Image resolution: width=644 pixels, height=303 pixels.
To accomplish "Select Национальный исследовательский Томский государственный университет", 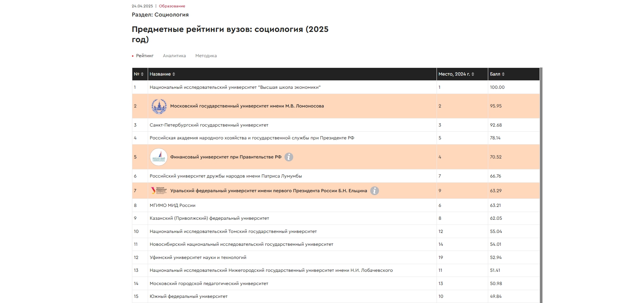I will coord(233,231).
